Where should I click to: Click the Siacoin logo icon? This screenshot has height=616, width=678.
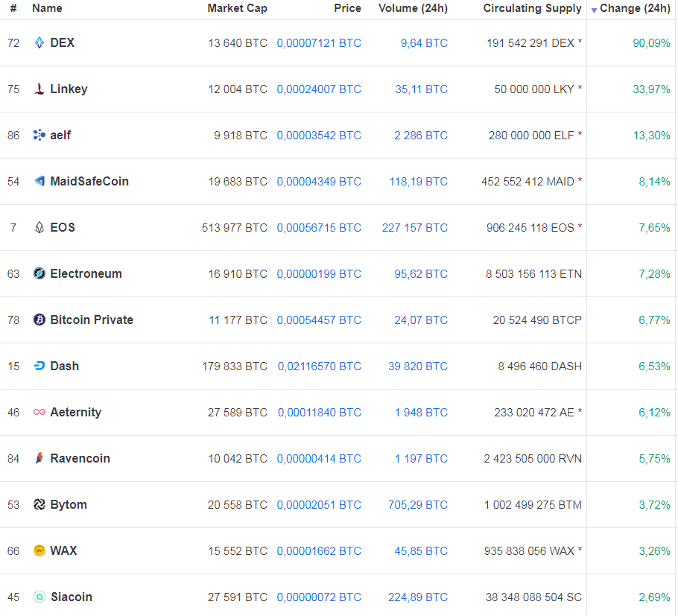click(x=39, y=597)
